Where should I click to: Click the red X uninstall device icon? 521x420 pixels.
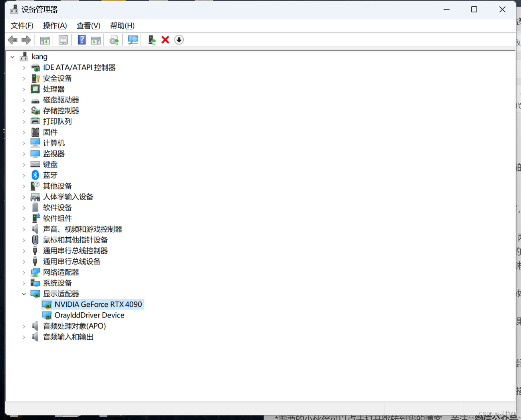click(x=165, y=40)
